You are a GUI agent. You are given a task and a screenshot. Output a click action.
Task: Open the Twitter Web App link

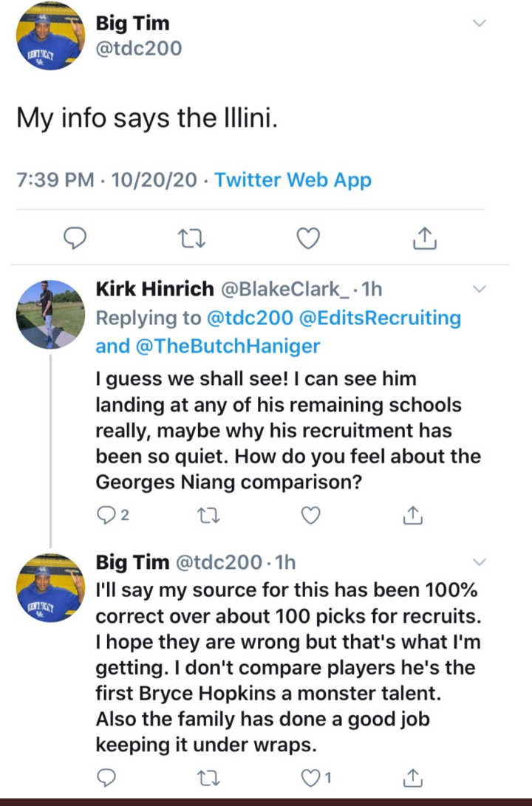[x=293, y=180]
